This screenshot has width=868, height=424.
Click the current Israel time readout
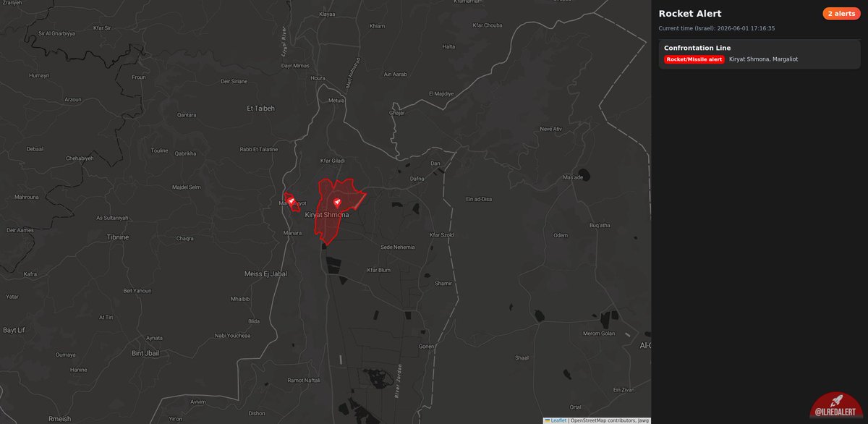(x=717, y=28)
